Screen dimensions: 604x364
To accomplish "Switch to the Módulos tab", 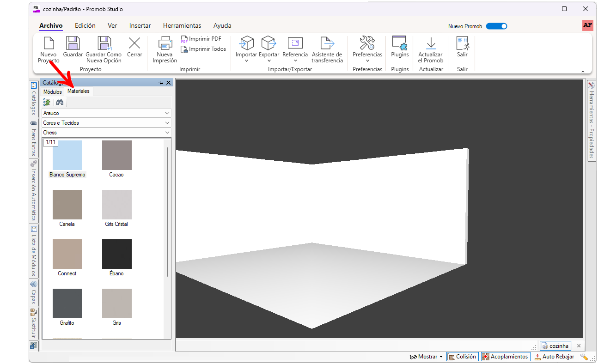I will (x=52, y=92).
